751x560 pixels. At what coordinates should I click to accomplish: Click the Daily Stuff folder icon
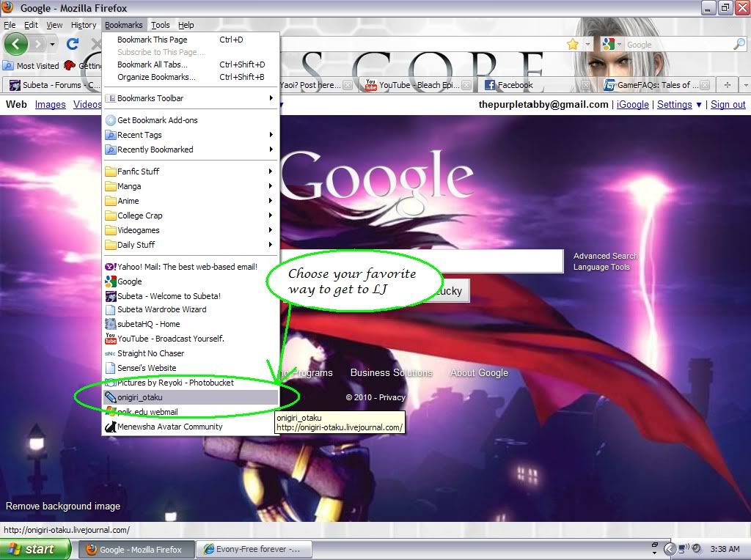[111, 245]
